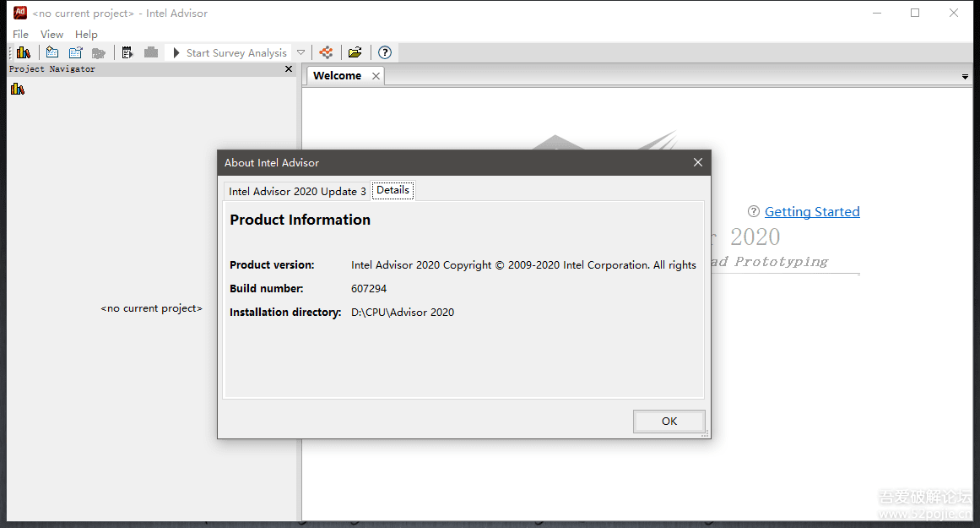Click the Intel Advisor 2020 copyright text

523,264
